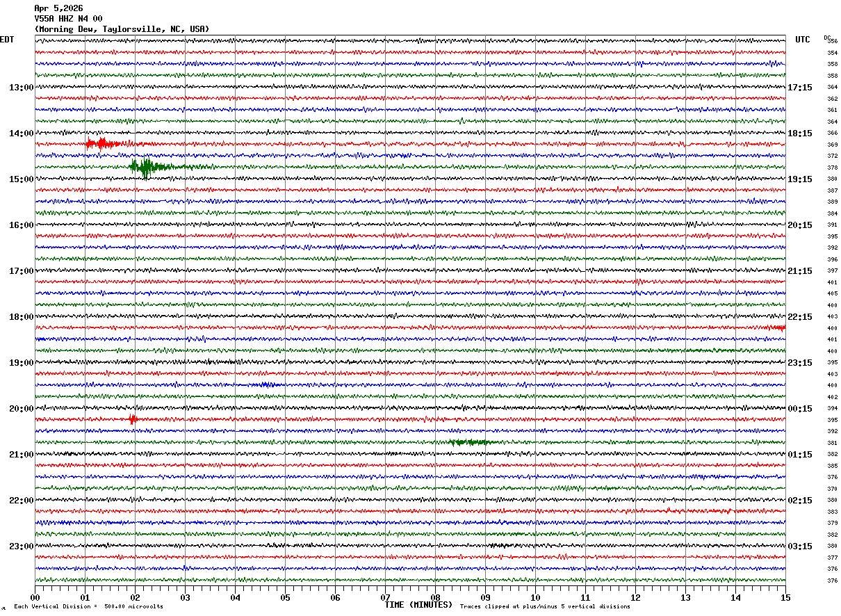Click minute '05' on the time axis

tap(285, 597)
